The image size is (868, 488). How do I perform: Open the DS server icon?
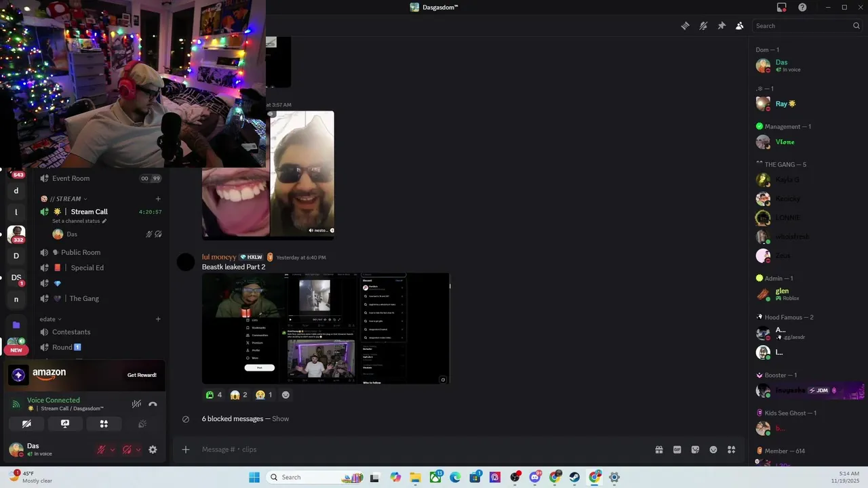pyautogui.click(x=16, y=277)
